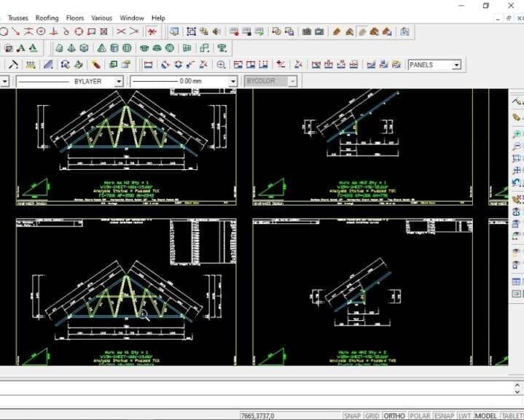
Task: Click the trophy-shaped toolbar icon
Action: (221, 48)
